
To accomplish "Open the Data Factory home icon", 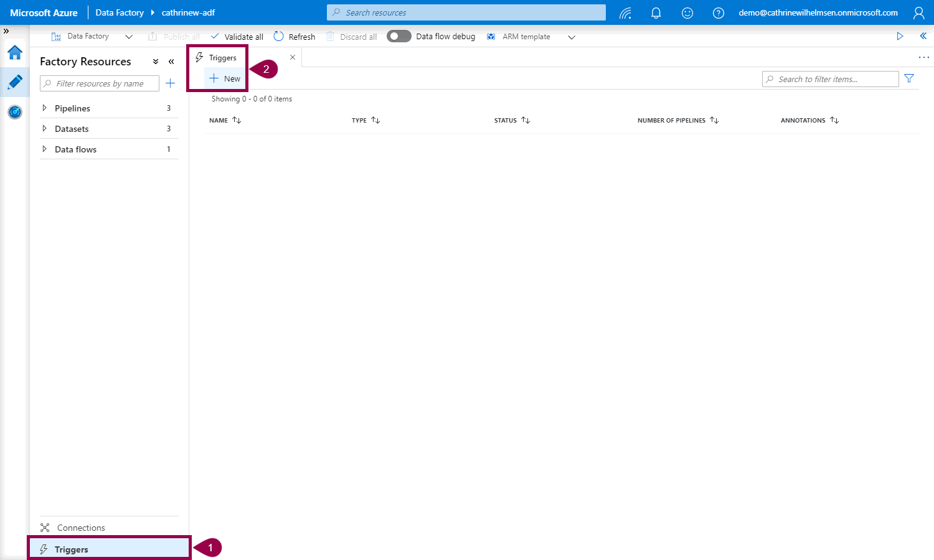I will (x=15, y=53).
